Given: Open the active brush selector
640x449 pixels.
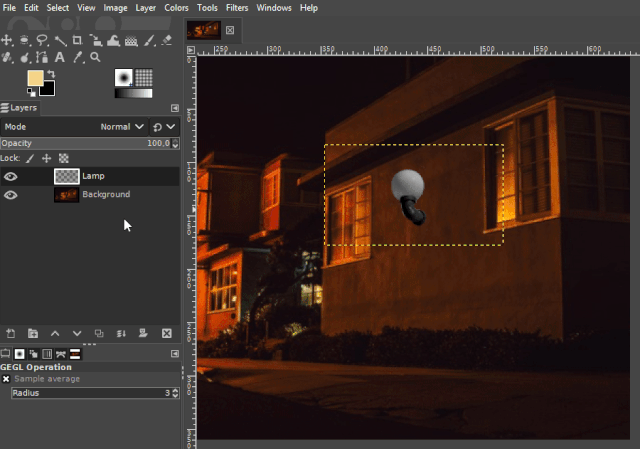Looking at the screenshot, I should click(123, 78).
